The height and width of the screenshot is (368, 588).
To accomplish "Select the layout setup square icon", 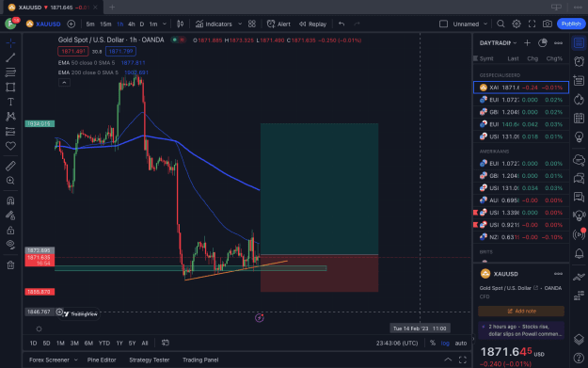I will point(443,24).
